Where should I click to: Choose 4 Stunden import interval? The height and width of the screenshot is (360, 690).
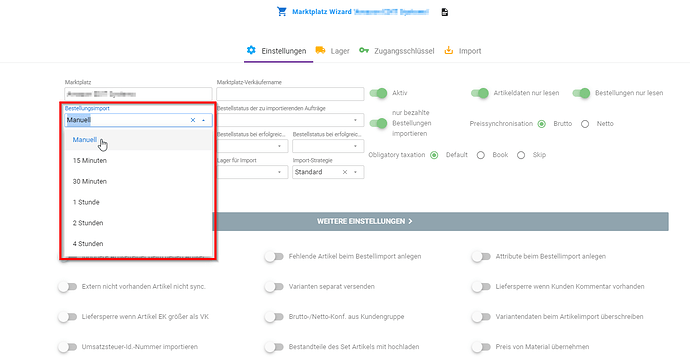click(138, 243)
